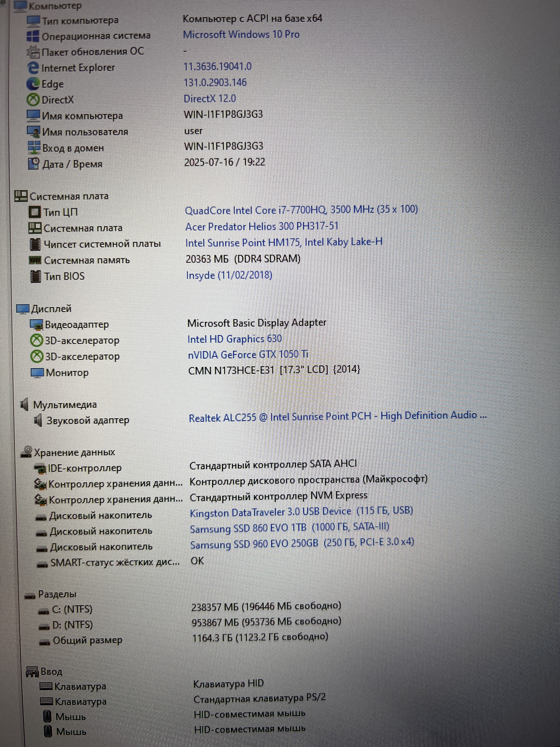Open the Internet Explorer version 11.3636.19041.0 link
This screenshot has width=560, height=747.
coord(217,67)
